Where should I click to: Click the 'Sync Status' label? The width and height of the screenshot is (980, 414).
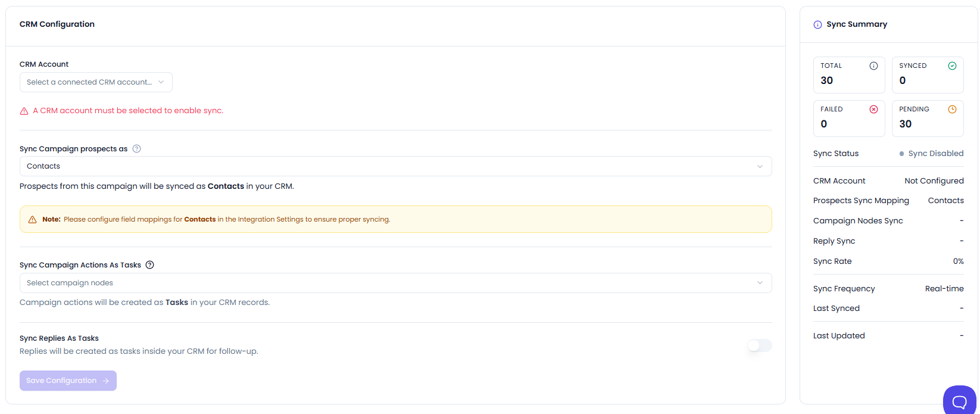(x=836, y=154)
